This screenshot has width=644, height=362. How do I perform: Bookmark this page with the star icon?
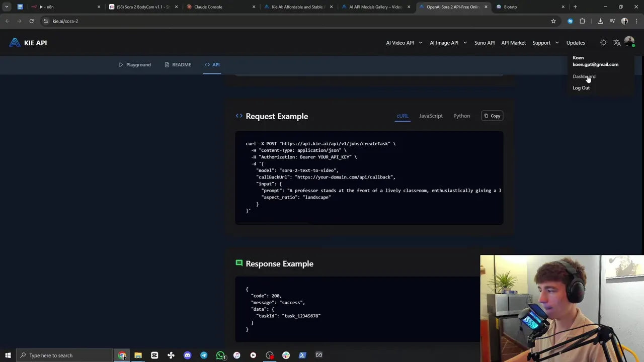coord(553,21)
